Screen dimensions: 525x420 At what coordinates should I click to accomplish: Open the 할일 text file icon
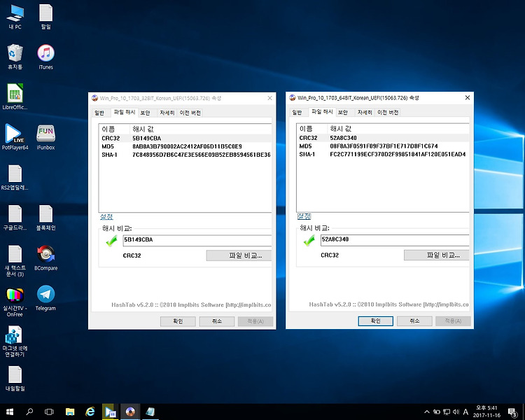[x=46, y=17]
